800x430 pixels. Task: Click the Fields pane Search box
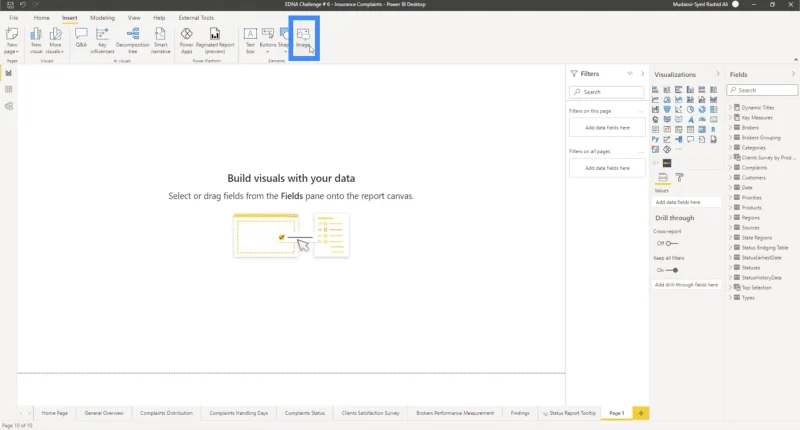click(x=762, y=90)
